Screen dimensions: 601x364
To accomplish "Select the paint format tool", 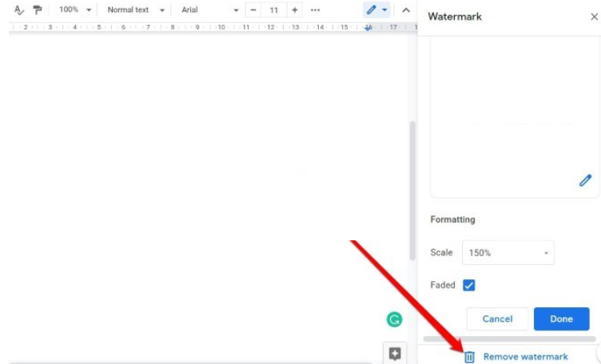I will pos(38,10).
